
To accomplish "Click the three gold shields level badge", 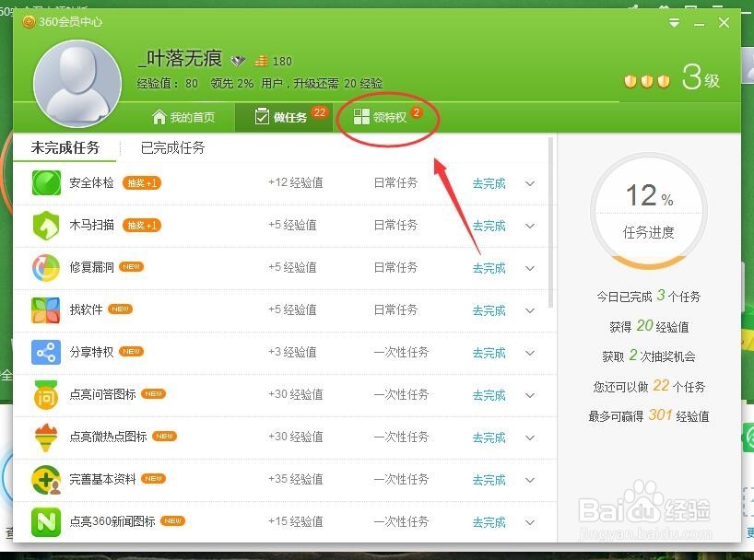I will 647,81.
